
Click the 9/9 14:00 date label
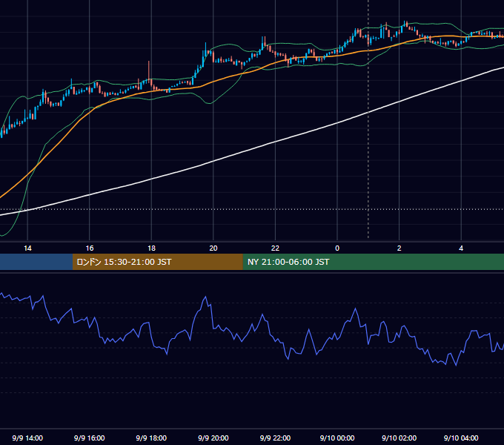(x=27, y=438)
